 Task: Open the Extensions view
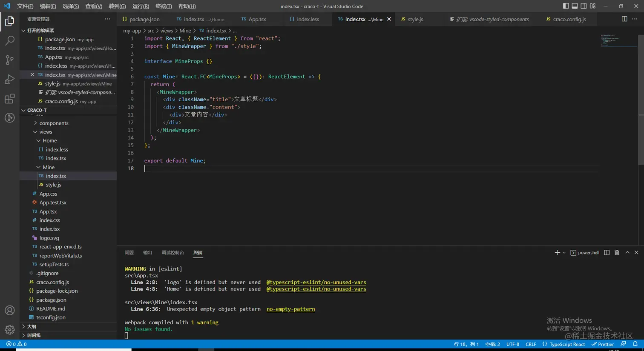click(x=9, y=99)
